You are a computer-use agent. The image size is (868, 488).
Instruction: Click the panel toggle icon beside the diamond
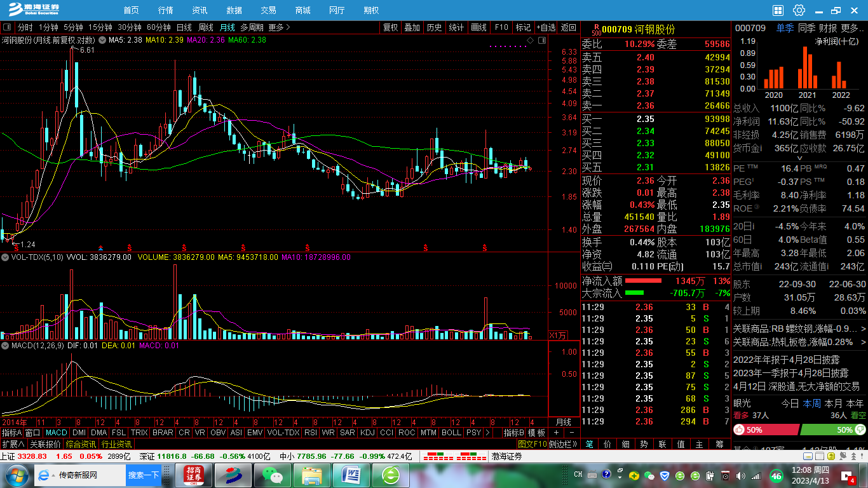[542, 40]
